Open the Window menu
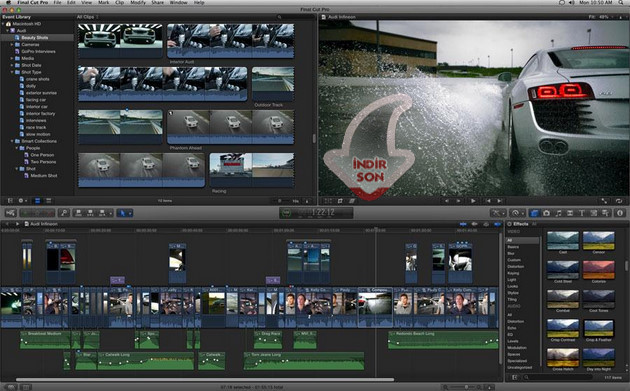The image size is (630, 391). tap(178, 2)
